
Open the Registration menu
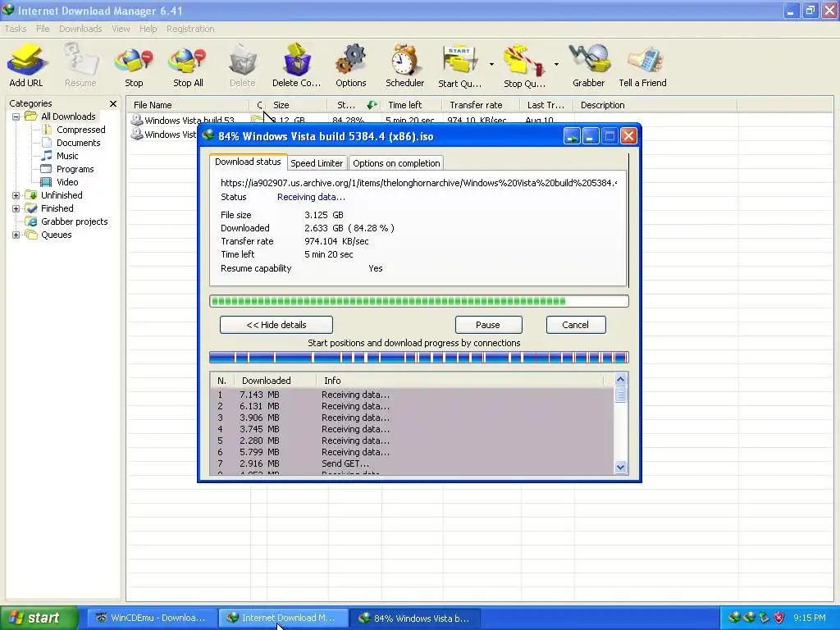point(190,29)
